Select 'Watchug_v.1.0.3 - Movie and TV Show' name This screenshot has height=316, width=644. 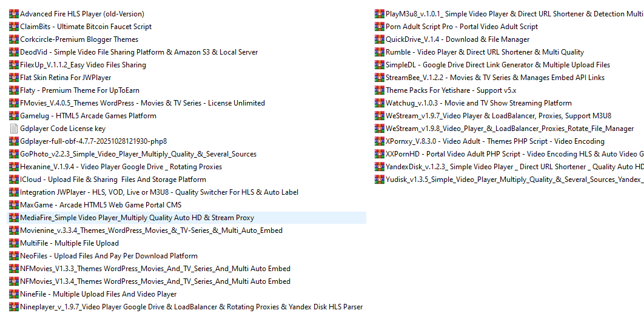pyautogui.click(x=478, y=103)
